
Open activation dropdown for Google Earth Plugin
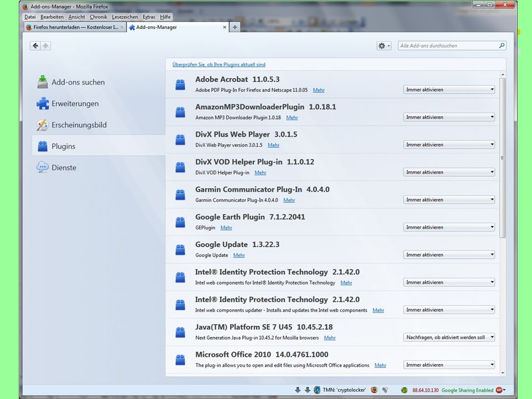pyautogui.click(x=449, y=227)
